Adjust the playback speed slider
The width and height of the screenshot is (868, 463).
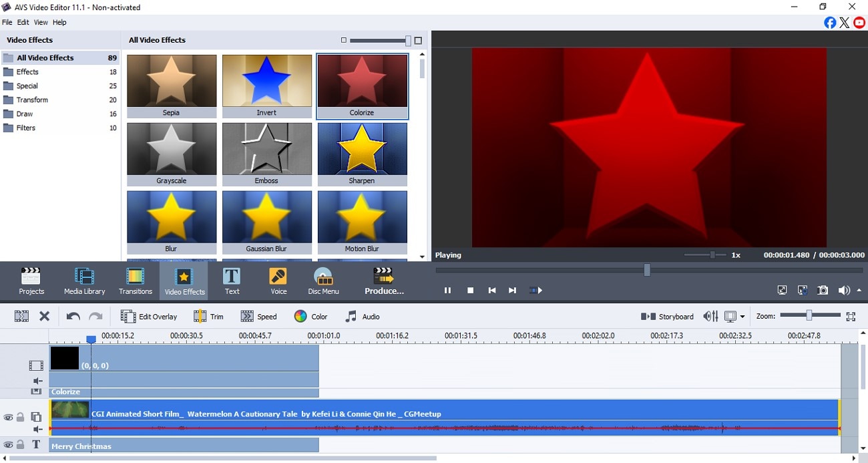[x=712, y=255]
